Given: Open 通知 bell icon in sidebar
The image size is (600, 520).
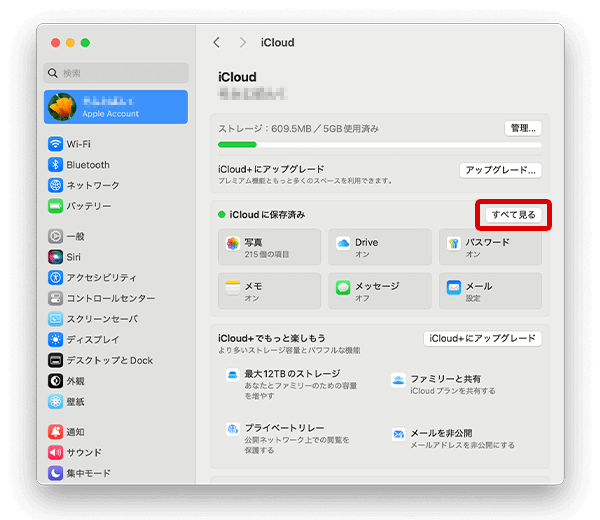Looking at the screenshot, I should coord(55,432).
